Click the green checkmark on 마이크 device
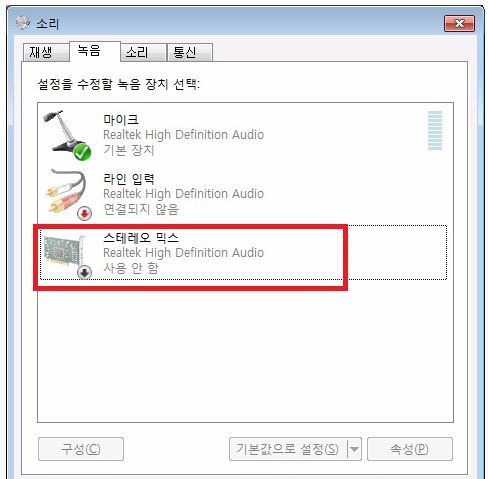This screenshot has height=479, width=488. (x=82, y=152)
